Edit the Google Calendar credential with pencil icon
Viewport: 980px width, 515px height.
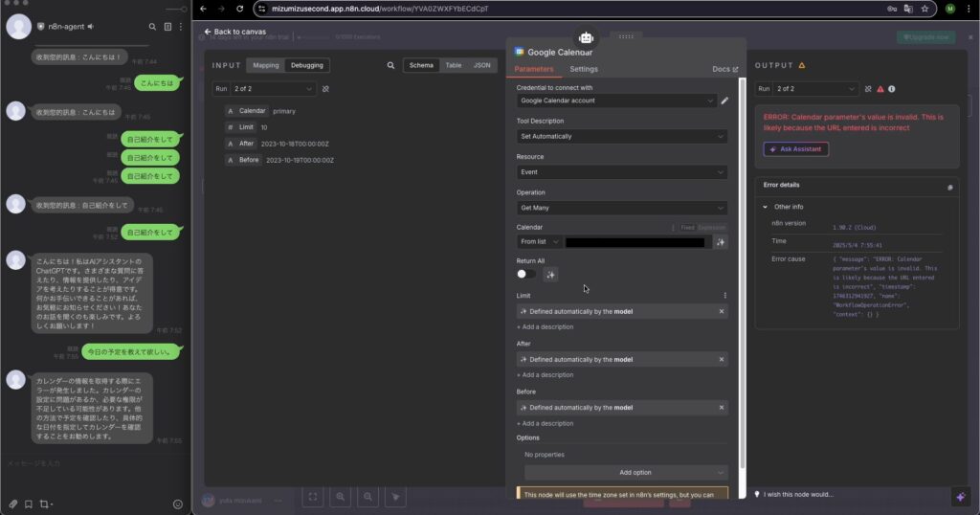click(x=724, y=101)
